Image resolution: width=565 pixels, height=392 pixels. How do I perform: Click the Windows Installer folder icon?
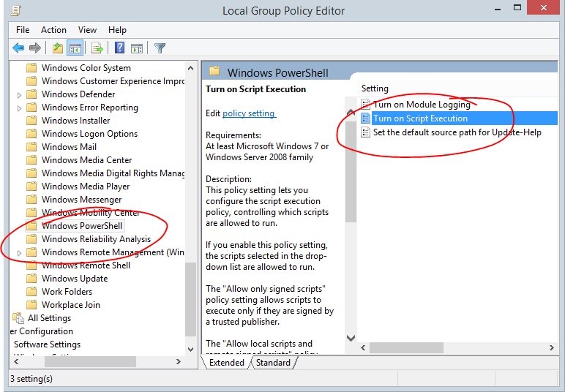tap(31, 120)
